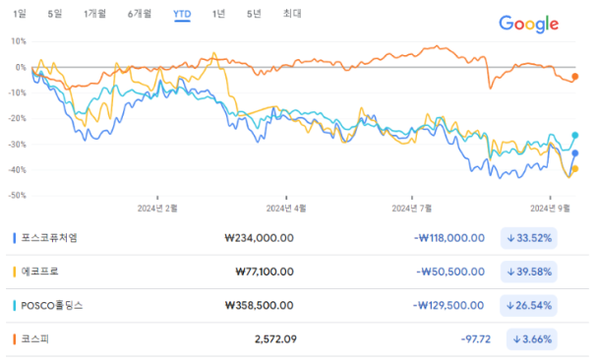
Task: Click the 26.54% down change badge
Action: tap(528, 305)
